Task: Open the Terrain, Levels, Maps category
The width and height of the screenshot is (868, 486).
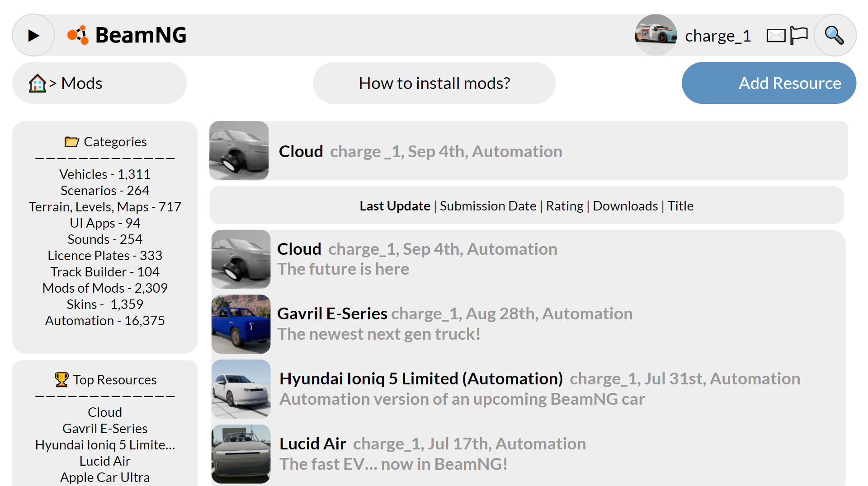Action: (105, 207)
